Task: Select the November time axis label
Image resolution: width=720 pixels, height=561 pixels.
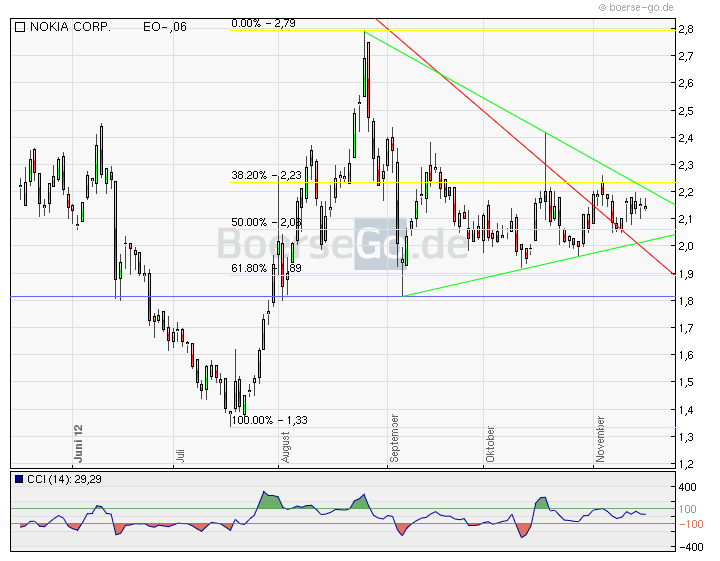Action: pos(600,438)
